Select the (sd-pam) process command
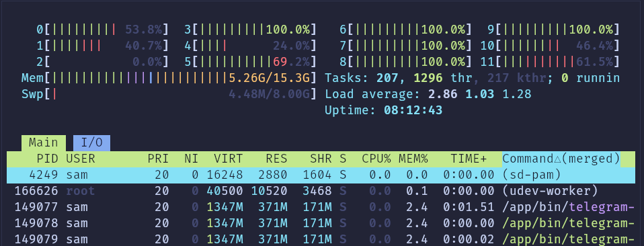 532,175
